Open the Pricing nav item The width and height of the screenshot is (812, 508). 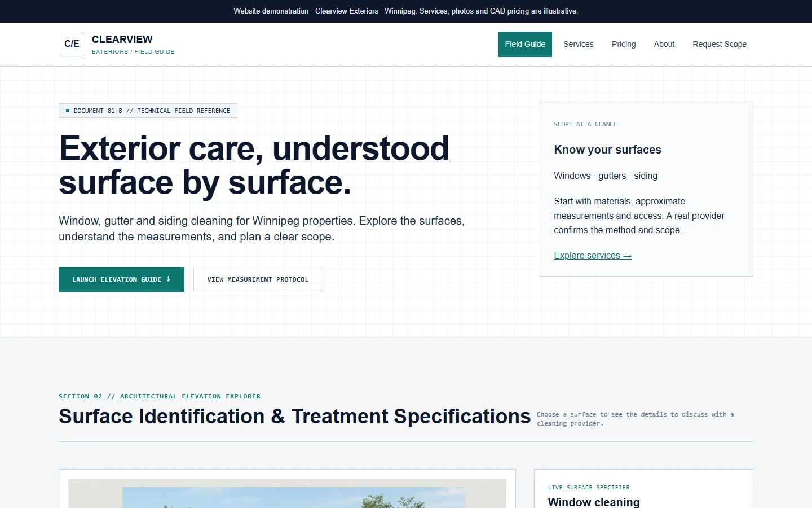pyautogui.click(x=624, y=44)
